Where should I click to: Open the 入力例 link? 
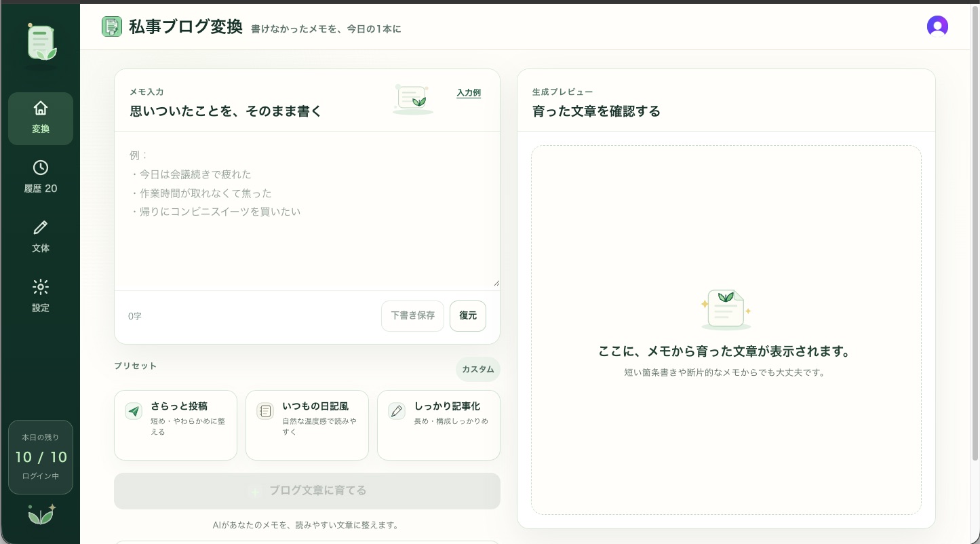[469, 93]
